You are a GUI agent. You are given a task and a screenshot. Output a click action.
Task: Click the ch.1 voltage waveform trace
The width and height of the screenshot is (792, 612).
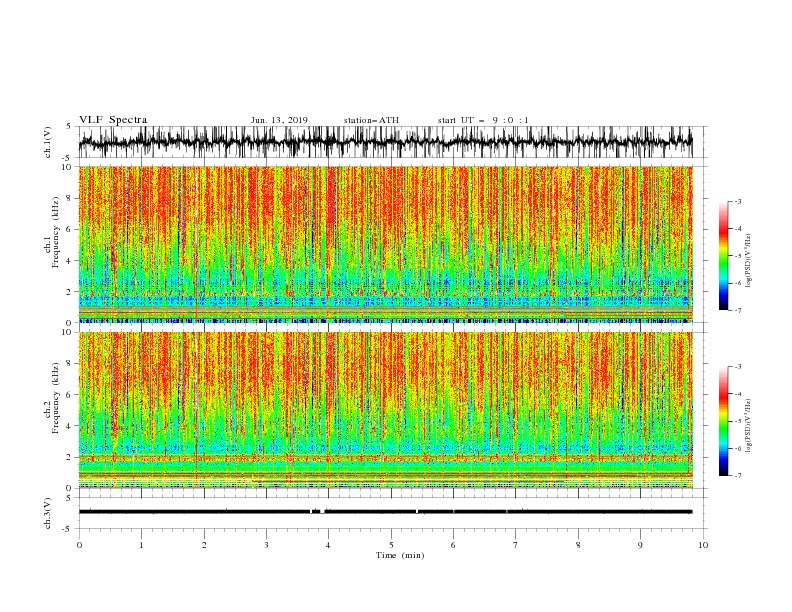pos(385,142)
